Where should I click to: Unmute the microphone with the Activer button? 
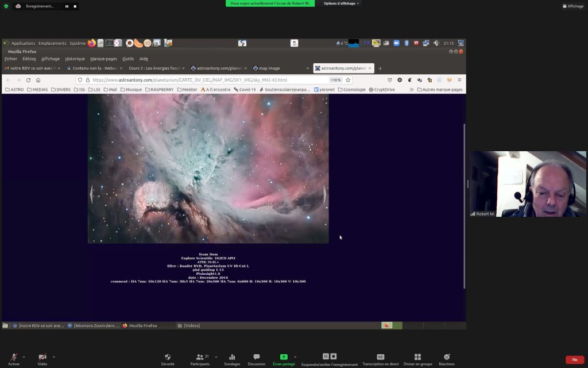pos(14,359)
